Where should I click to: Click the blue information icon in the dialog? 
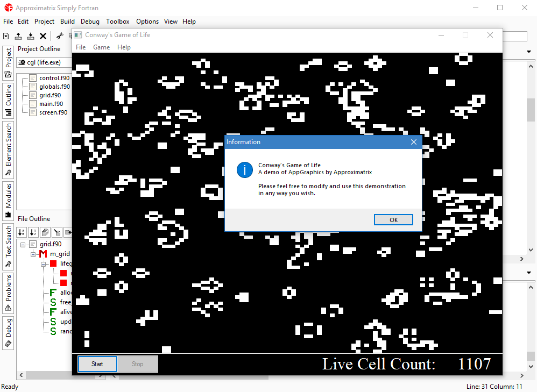pyautogui.click(x=244, y=170)
